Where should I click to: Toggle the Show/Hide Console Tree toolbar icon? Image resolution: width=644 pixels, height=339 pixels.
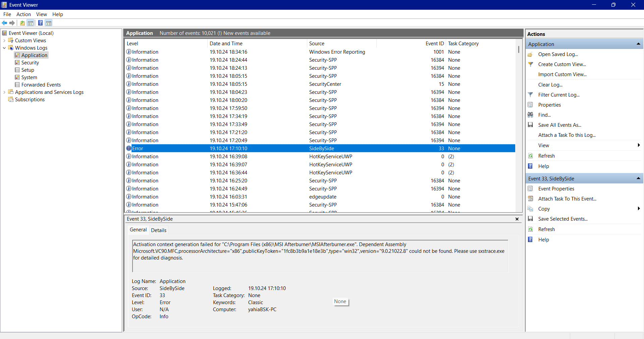pyautogui.click(x=31, y=23)
